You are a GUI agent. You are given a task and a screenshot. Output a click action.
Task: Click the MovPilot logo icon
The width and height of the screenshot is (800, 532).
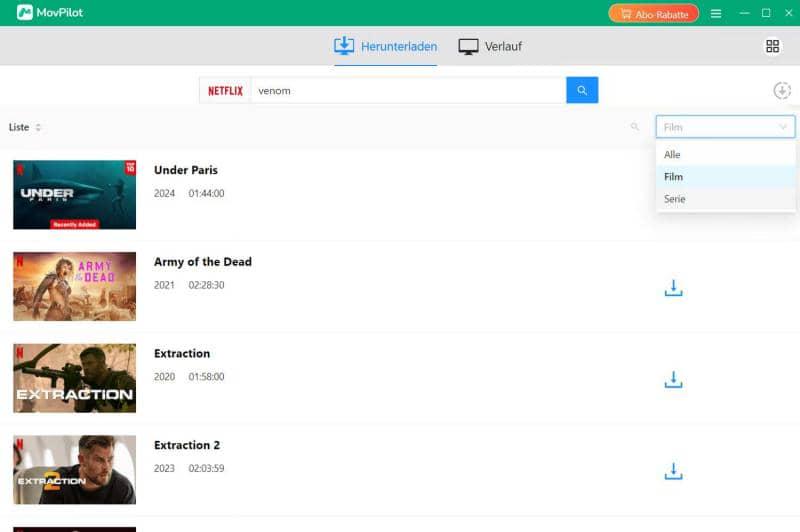coord(24,13)
